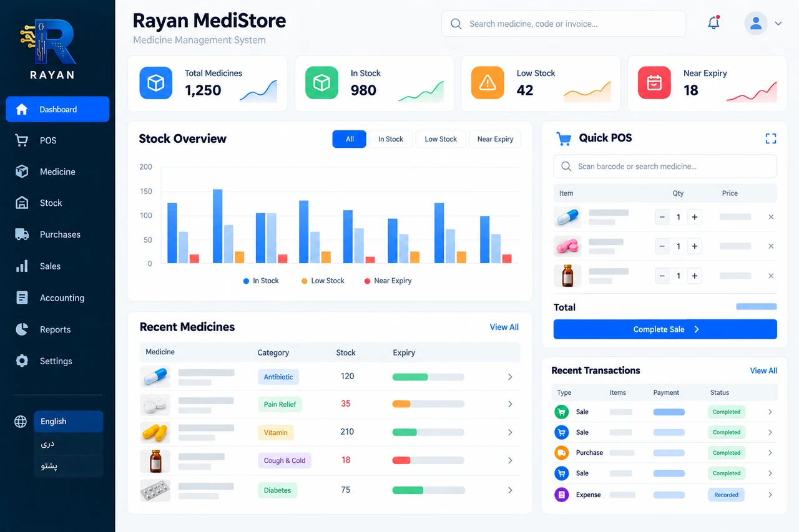Decrease quantity of the pink pills item
This screenshot has width=799, height=532.
click(662, 246)
